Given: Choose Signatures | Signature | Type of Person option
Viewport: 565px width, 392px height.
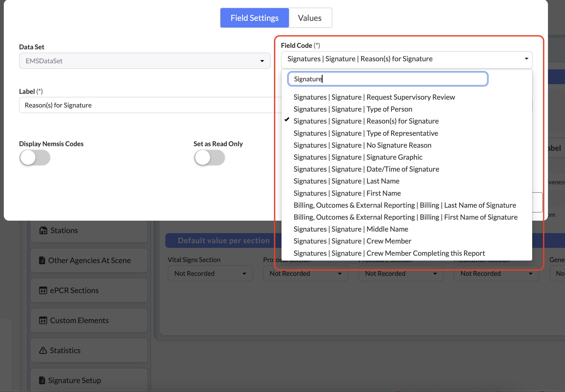Looking at the screenshot, I should 353,109.
